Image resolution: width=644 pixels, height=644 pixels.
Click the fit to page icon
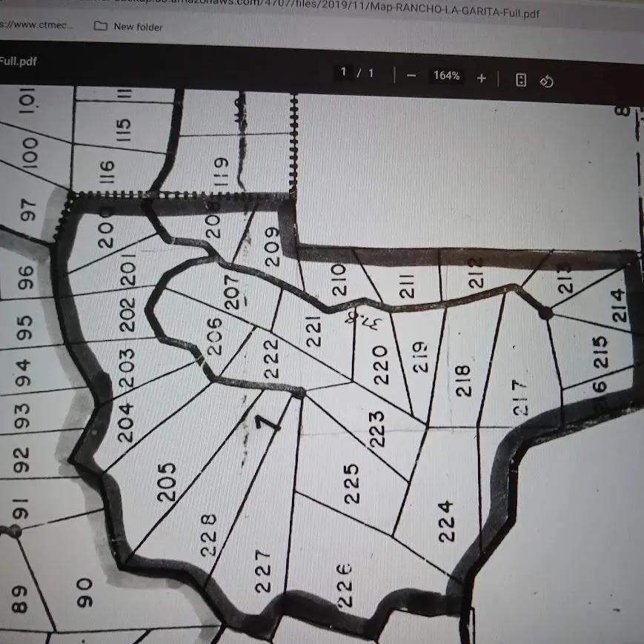pos(521,80)
